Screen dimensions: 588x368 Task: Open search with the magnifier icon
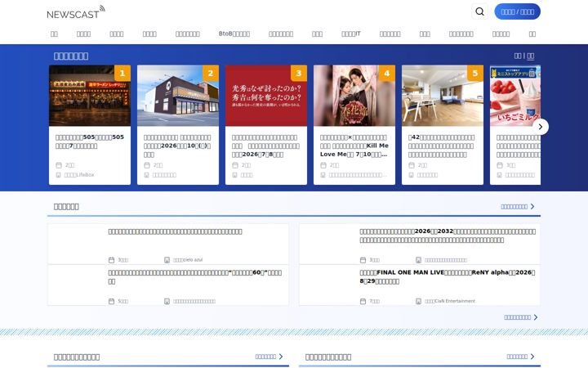pyautogui.click(x=479, y=11)
